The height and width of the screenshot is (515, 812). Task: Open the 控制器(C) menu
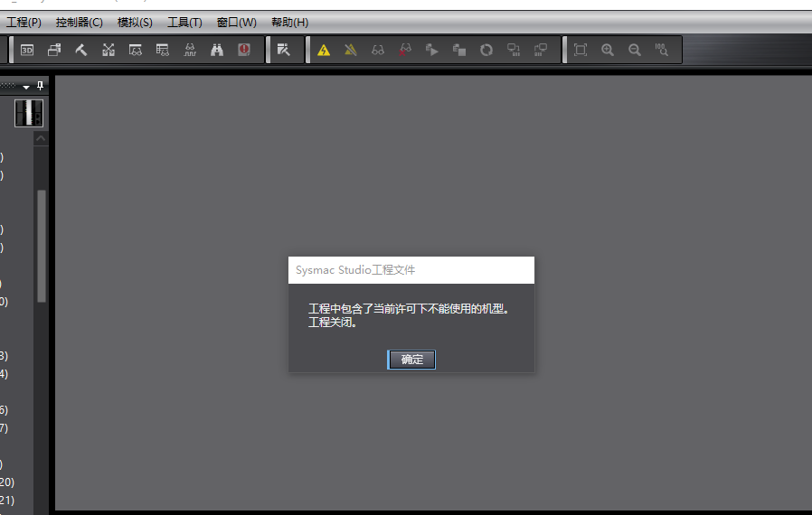[80, 22]
